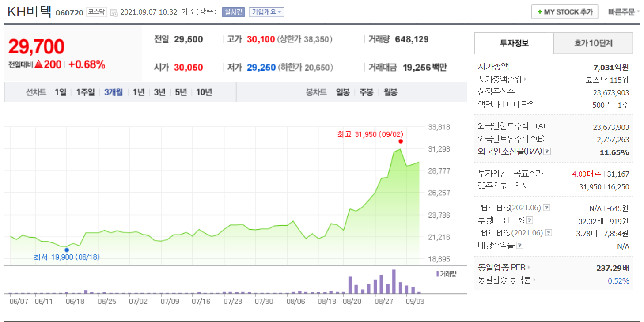The width and height of the screenshot is (644, 322).
Task: Click the 시가 value 30,050
Action: 188,68
